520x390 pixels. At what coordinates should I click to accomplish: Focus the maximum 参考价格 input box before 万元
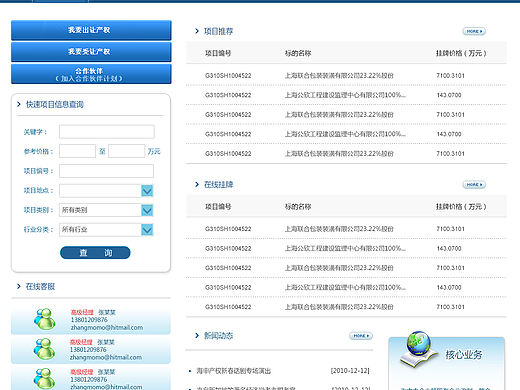tap(126, 151)
